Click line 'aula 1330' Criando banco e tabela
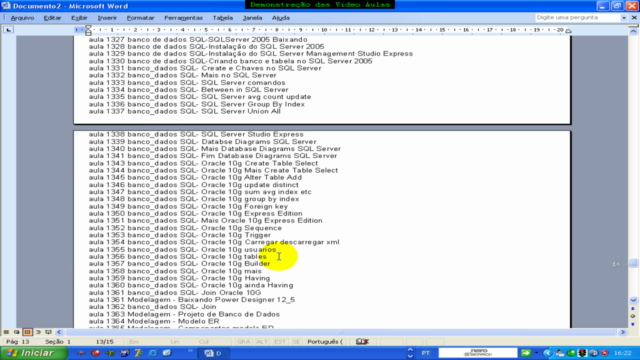Screen dimensions: 640x360 230,61
